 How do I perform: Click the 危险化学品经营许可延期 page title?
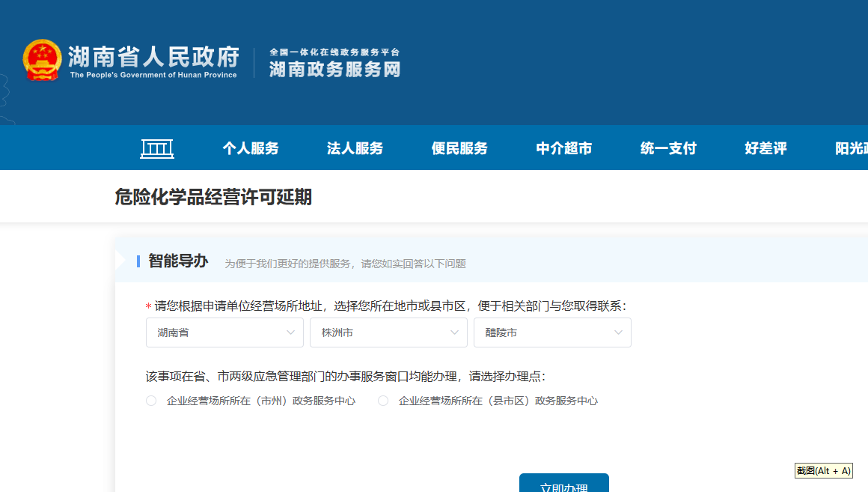tap(213, 197)
